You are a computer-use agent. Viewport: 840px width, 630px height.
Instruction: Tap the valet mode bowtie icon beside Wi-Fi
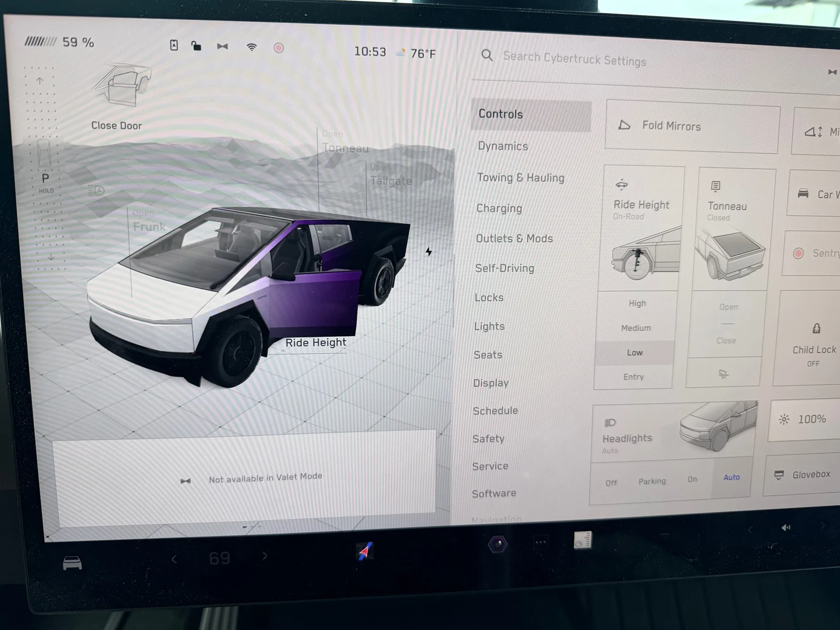pyautogui.click(x=222, y=47)
